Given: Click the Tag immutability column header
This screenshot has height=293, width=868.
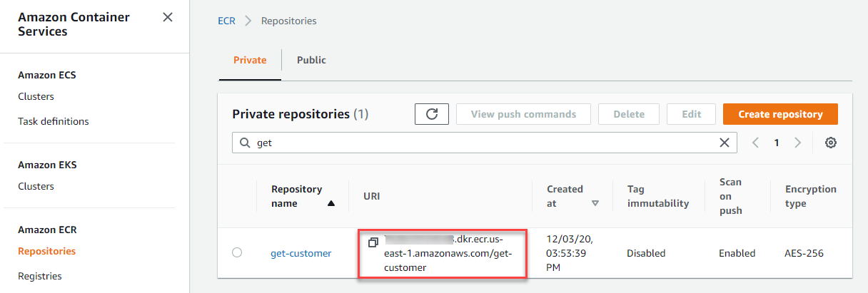Looking at the screenshot, I should [658, 196].
